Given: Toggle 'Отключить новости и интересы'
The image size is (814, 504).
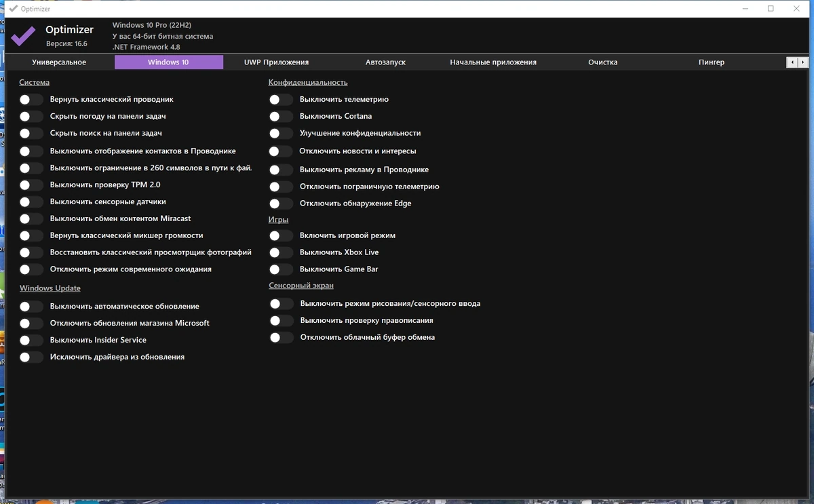Looking at the screenshot, I should click(281, 151).
